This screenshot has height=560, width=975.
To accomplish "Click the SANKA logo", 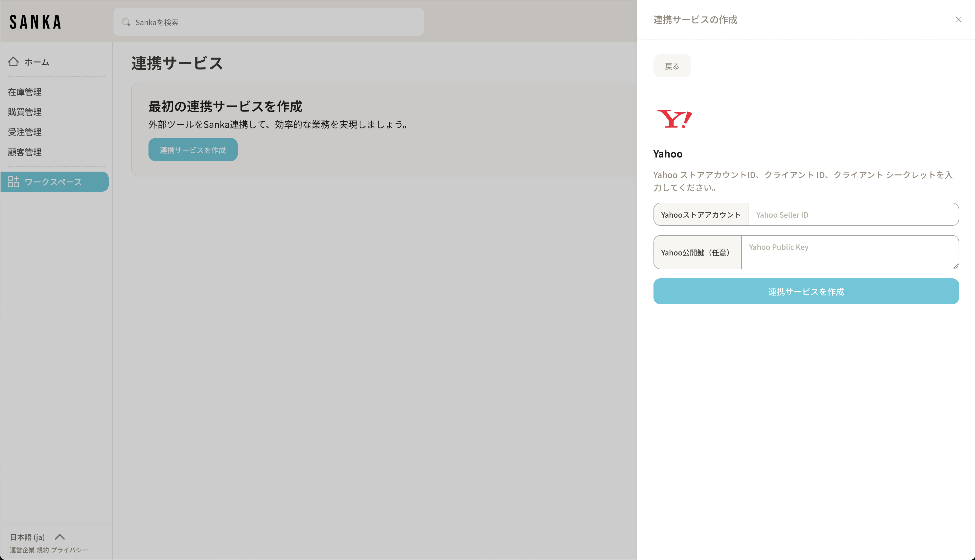I will tap(35, 22).
